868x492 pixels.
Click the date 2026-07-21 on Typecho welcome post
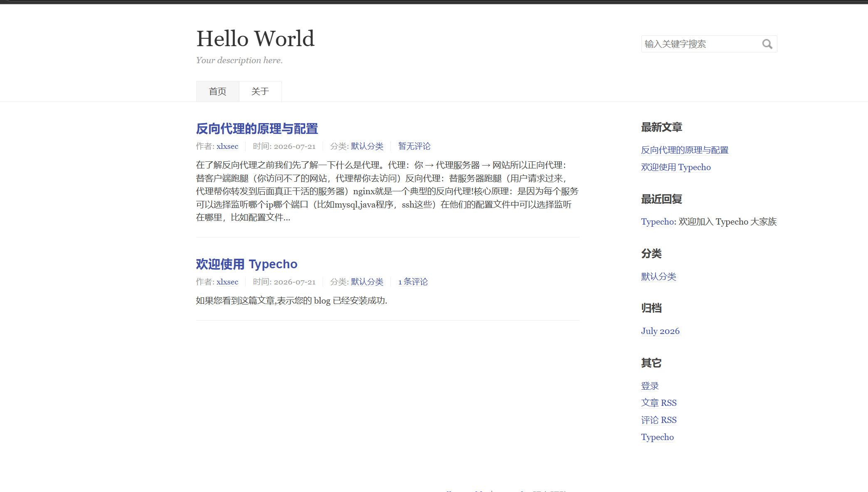295,282
